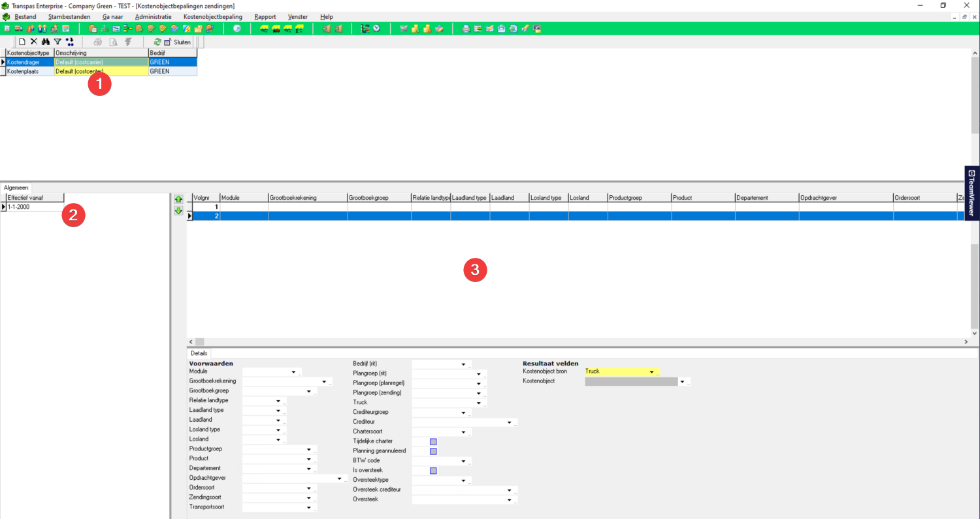Screen dimensions: 980x519
Task: Open the Administratie menu
Action: click(x=154, y=16)
